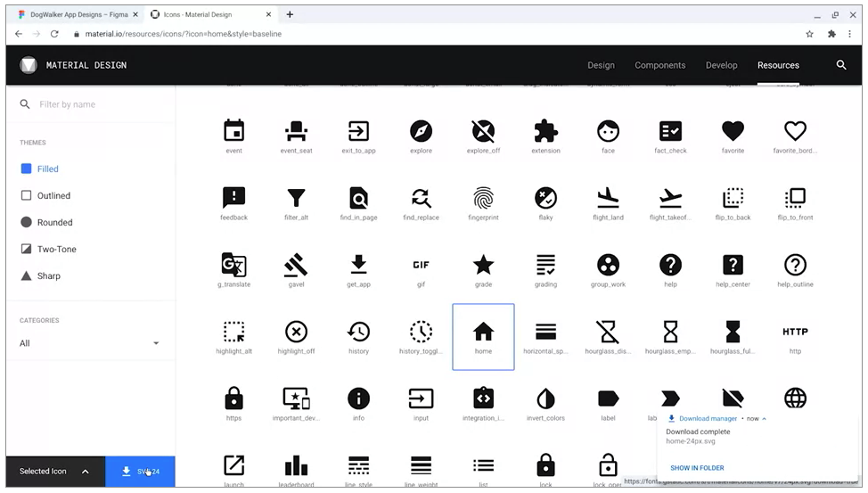Choose the gif icon

click(421, 266)
